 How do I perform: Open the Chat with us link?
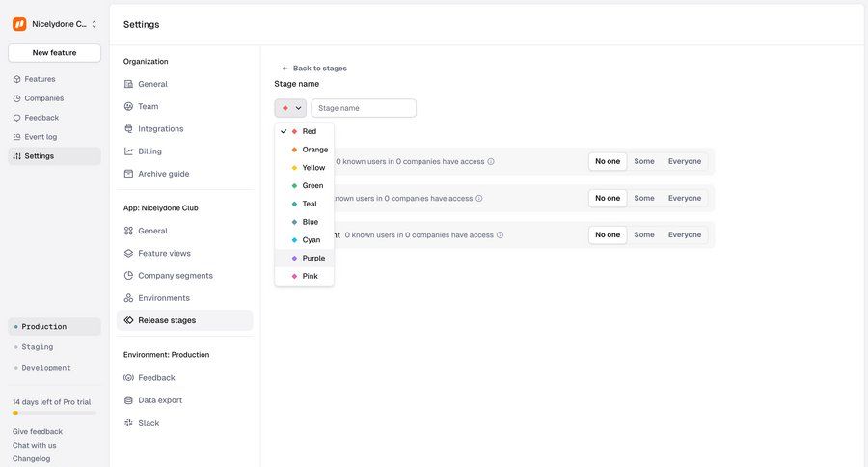point(35,446)
